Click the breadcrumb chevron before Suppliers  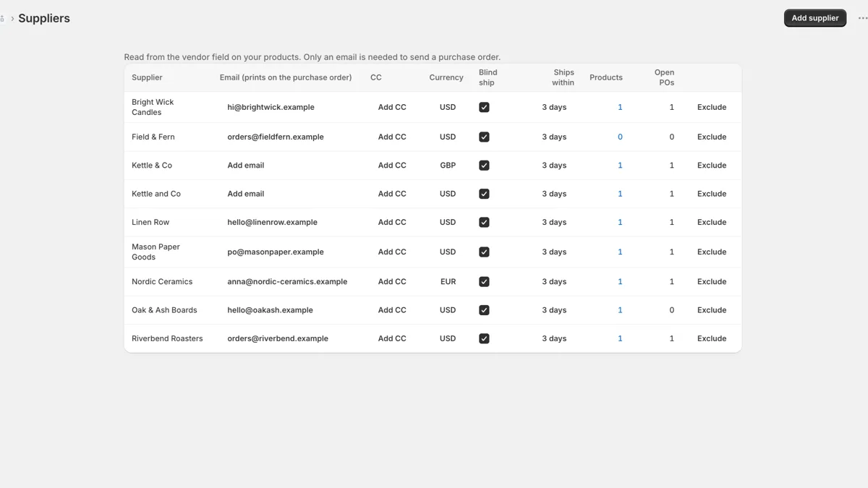click(12, 19)
